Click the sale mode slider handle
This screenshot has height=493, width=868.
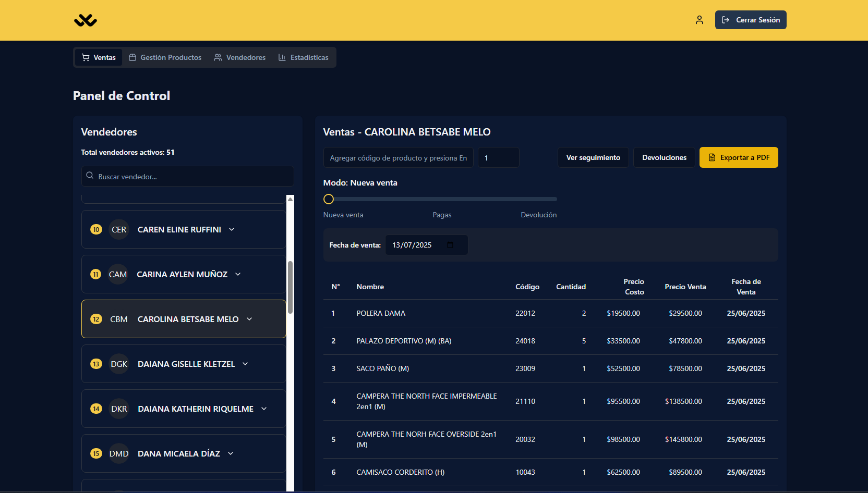329,199
